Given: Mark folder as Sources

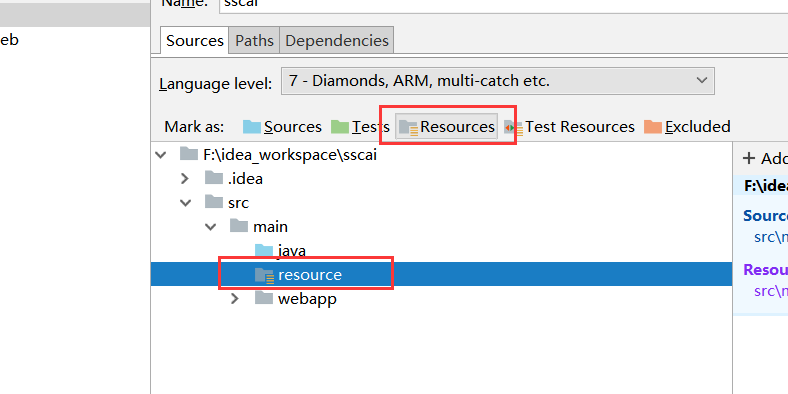Looking at the screenshot, I should (282, 127).
